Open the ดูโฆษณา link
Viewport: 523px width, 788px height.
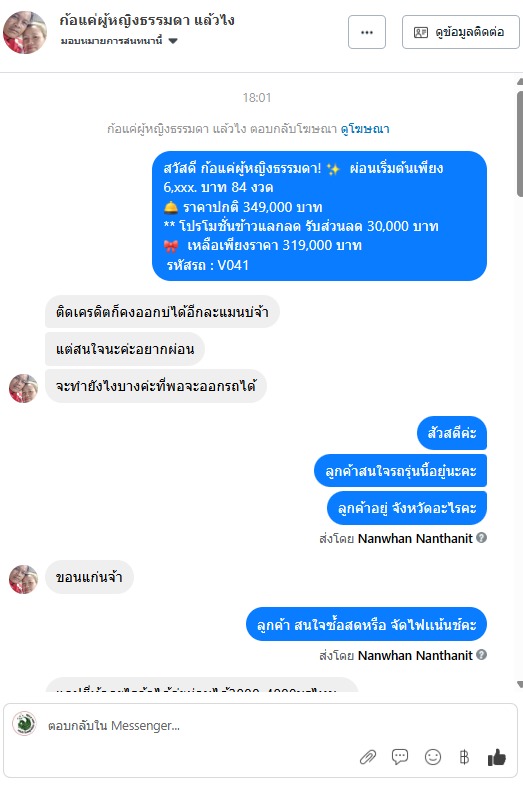tap(365, 129)
